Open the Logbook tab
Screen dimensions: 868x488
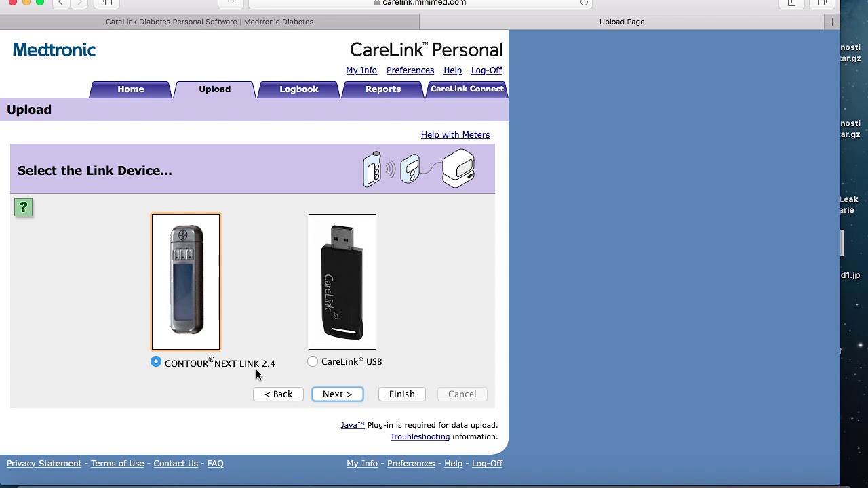click(x=299, y=89)
